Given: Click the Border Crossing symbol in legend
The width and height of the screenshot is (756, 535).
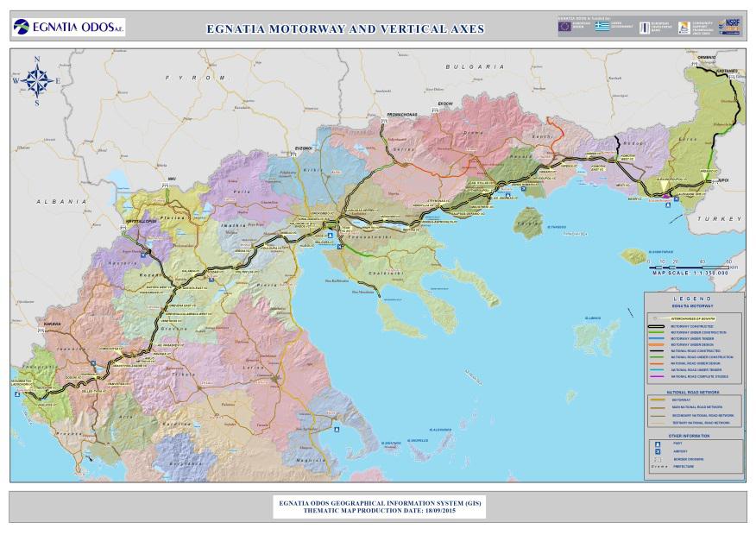Looking at the screenshot, I should 658,460.
